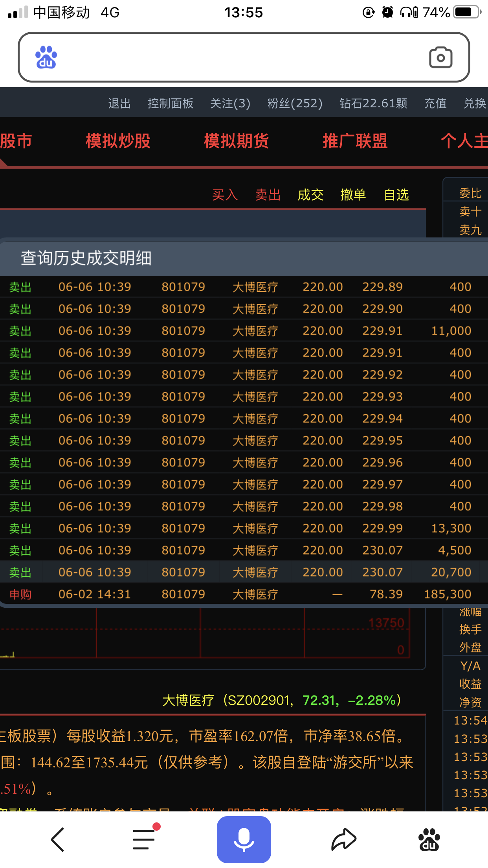Go to 推广联盟 section
Viewport: 488px width, 868px height.
(x=355, y=141)
